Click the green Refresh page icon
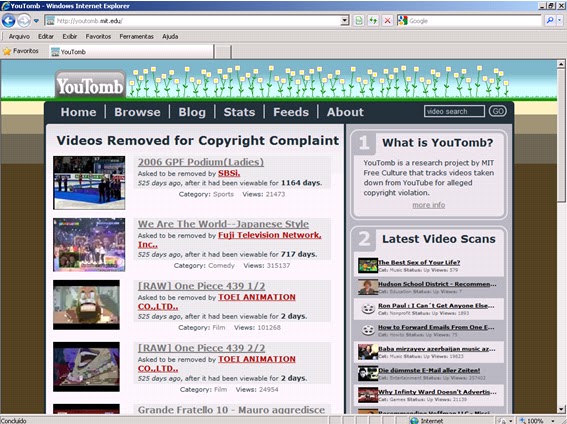 coord(373,21)
